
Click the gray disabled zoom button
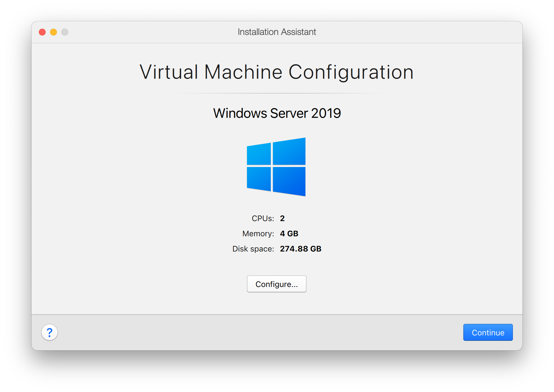[x=65, y=32]
